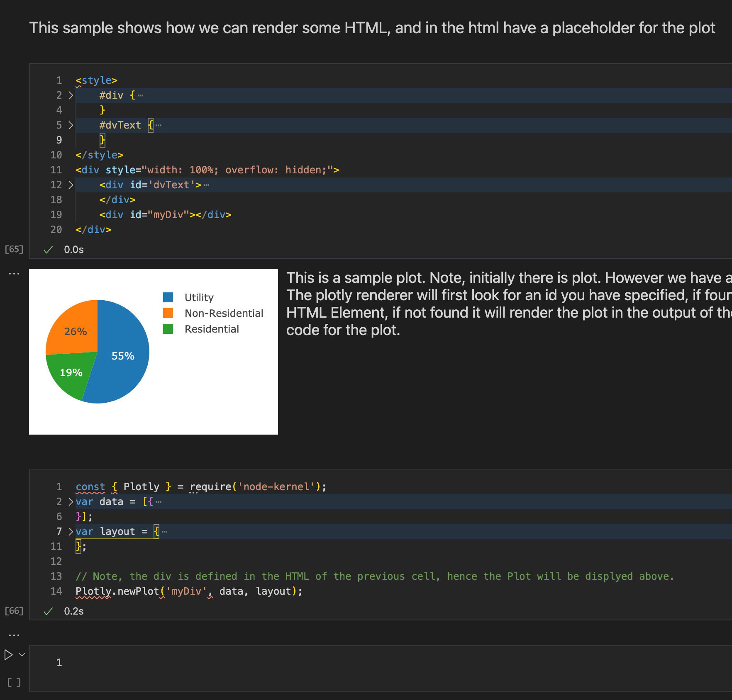
Task: Click execution count [65]
Action: (14, 249)
